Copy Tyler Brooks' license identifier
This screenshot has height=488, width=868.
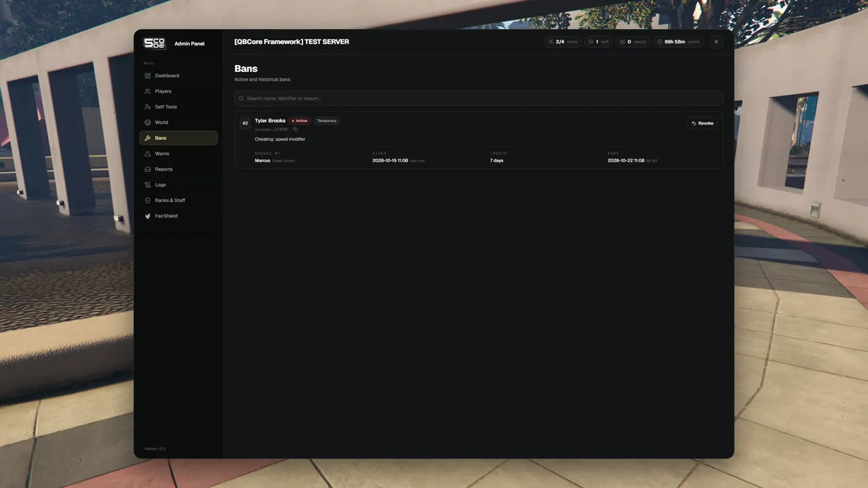[x=296, y=129]
